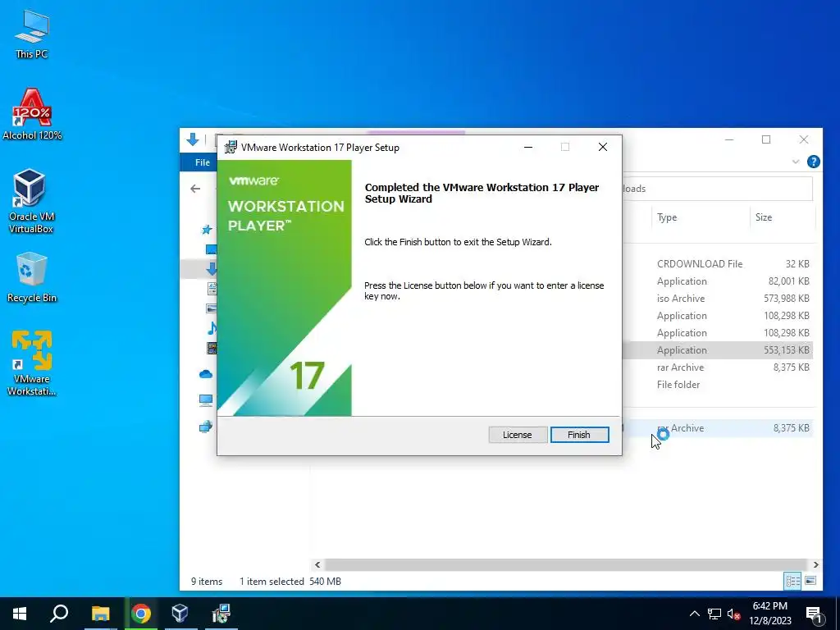
Task: Click the Explorer download arrow title icon
Action: pyautogui.click(x=193, y=139)
